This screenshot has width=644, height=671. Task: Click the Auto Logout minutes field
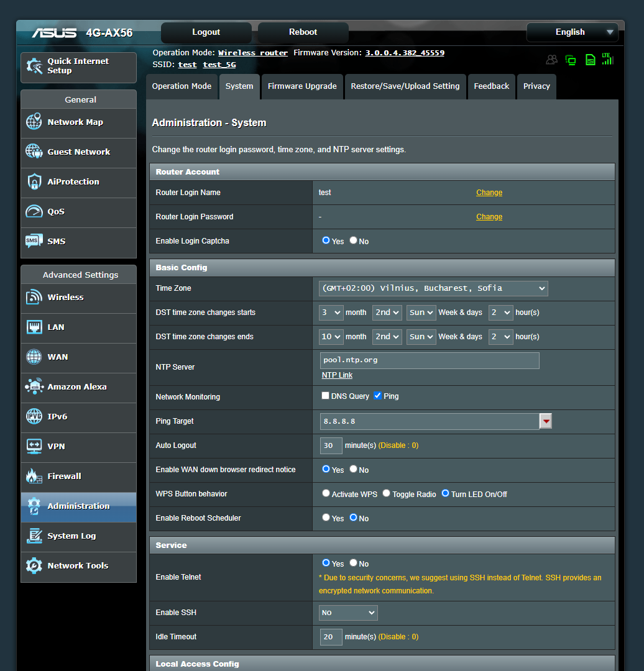point(331,445)
